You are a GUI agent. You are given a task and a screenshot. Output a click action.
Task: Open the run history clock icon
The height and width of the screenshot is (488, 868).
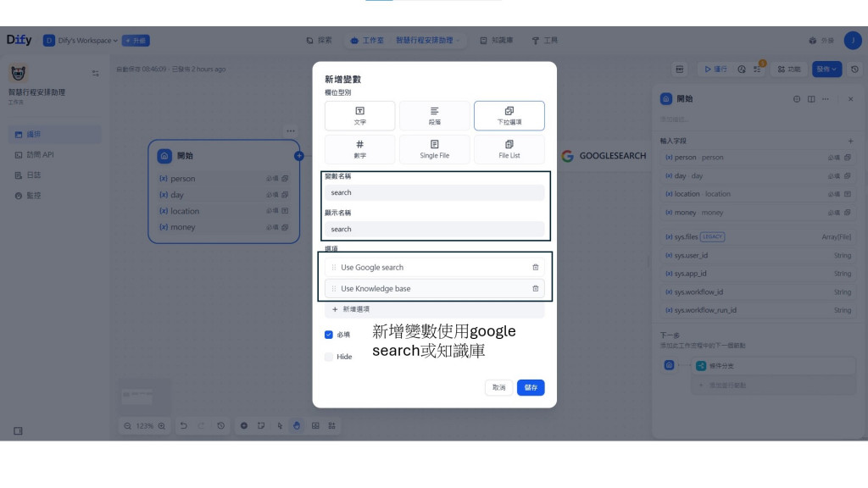point(742,69)
